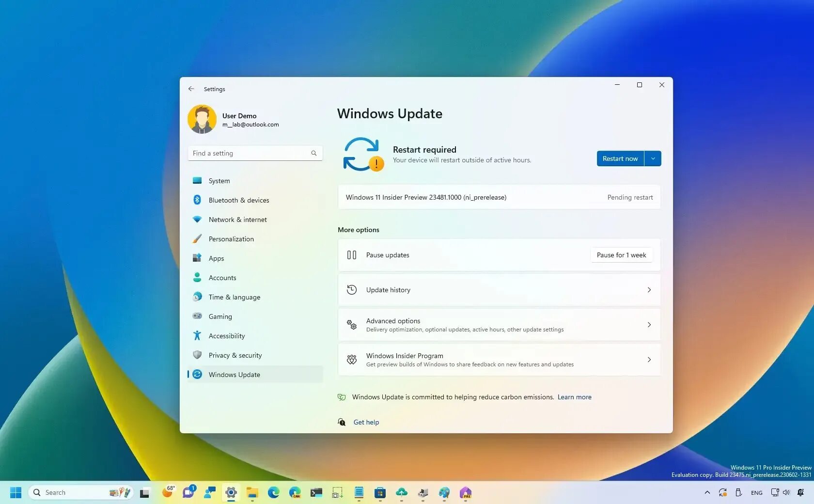Open the User Demo profile avatar
This screenshot has height=504, width=814.
pyautogui.click(x=202, y=119)
